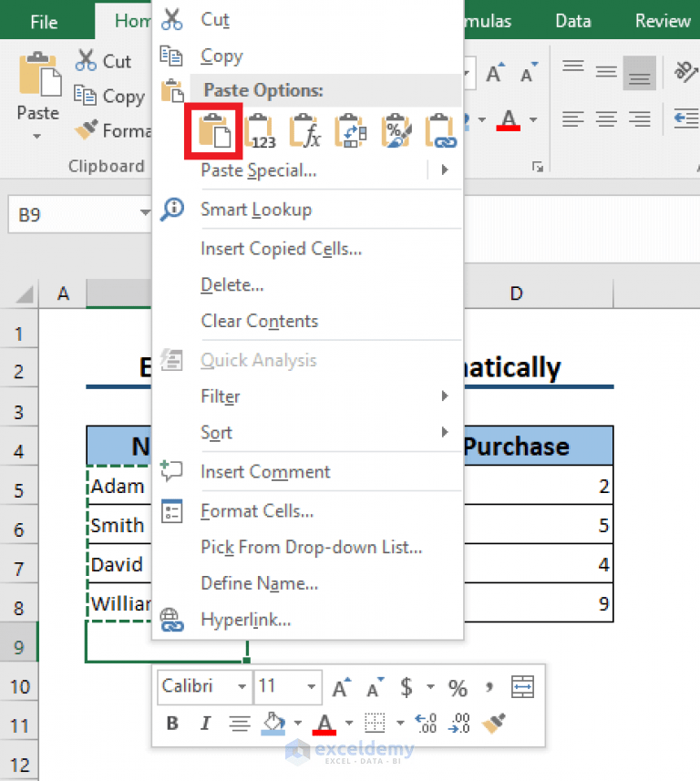This screenshot has height=781, width=700.
Task: Select Clear Contents menu item
Action: [307, 321]
